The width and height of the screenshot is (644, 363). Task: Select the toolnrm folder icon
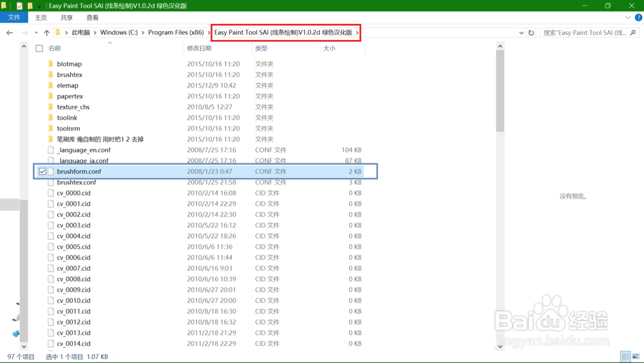pyautogui.click(x=50, y=128)
